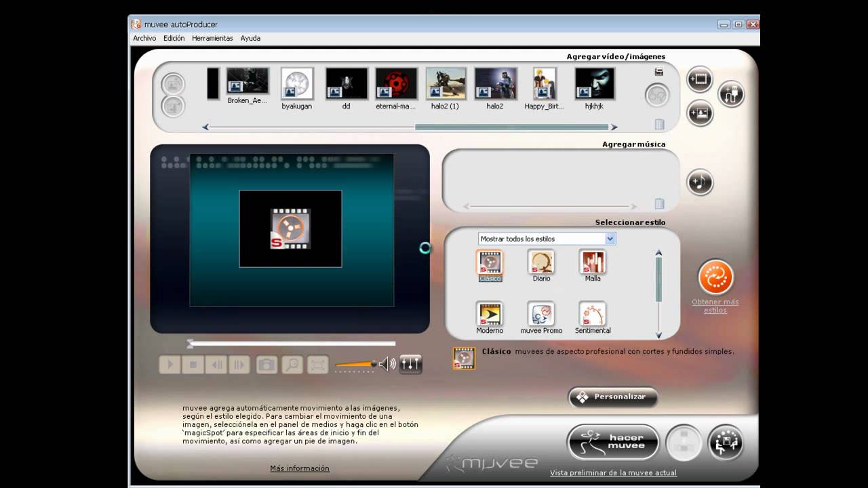Click the add video button
Viewport: 868px width, 488px height.
[x=700, y=79]
